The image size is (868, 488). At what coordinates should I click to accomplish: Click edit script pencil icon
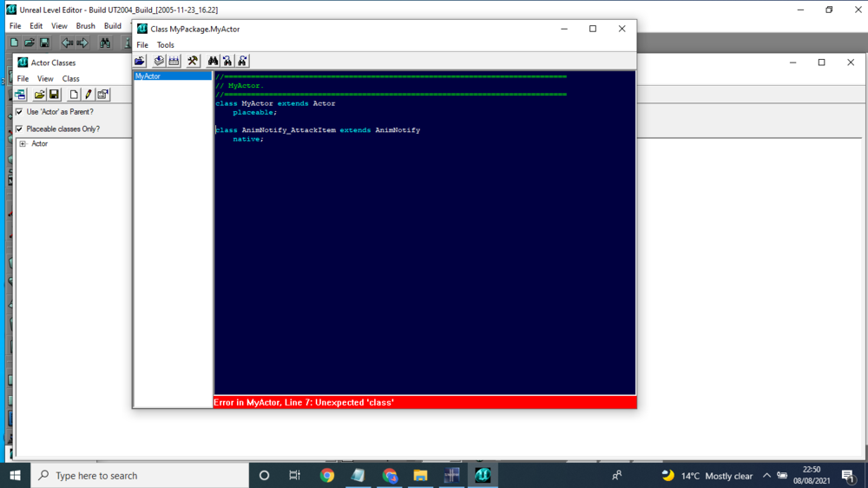pos(88,95)
